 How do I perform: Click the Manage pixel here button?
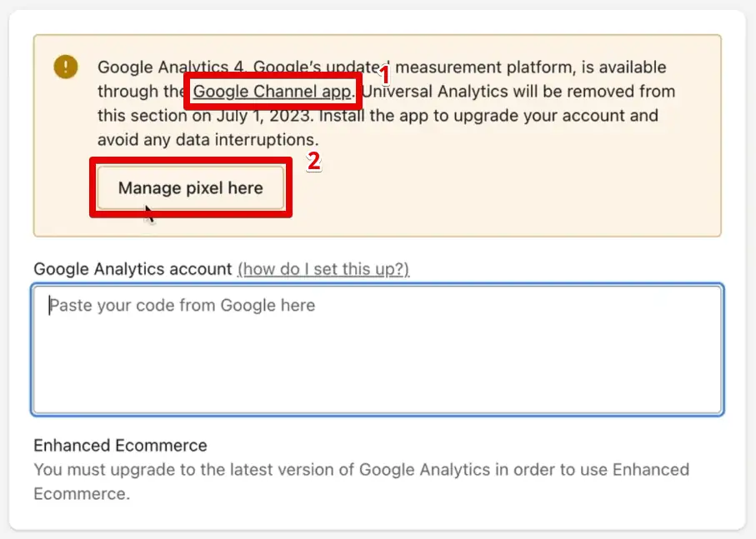(189, 187)
